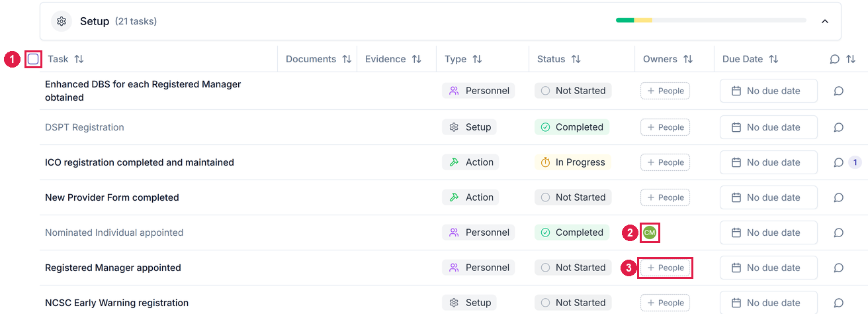868x314 pixels.
Task: Click the CM owner avatar
Action: pos(650,233)
